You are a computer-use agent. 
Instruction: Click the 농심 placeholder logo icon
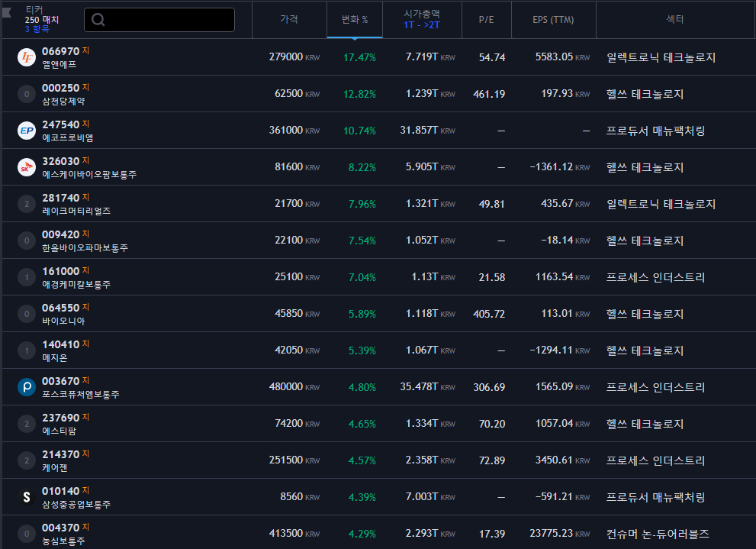click(27, 534)
